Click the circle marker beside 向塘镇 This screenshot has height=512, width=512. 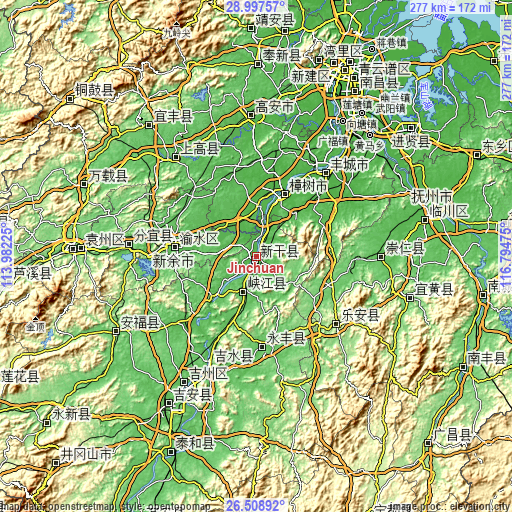click(343, 121)
